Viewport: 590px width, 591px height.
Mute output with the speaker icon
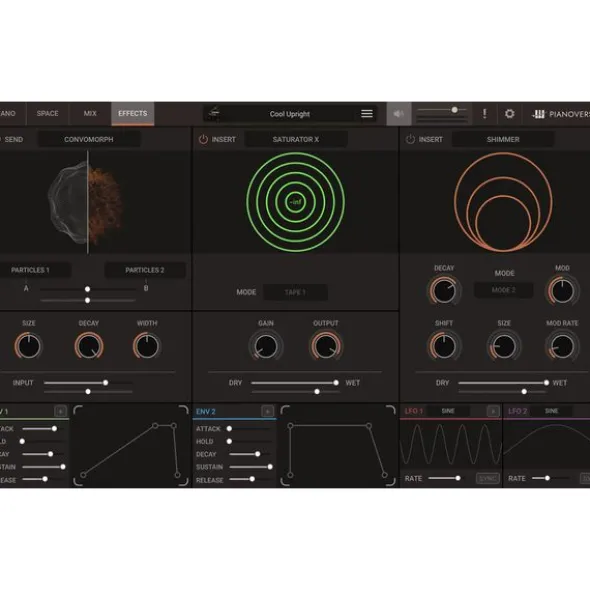398,113
